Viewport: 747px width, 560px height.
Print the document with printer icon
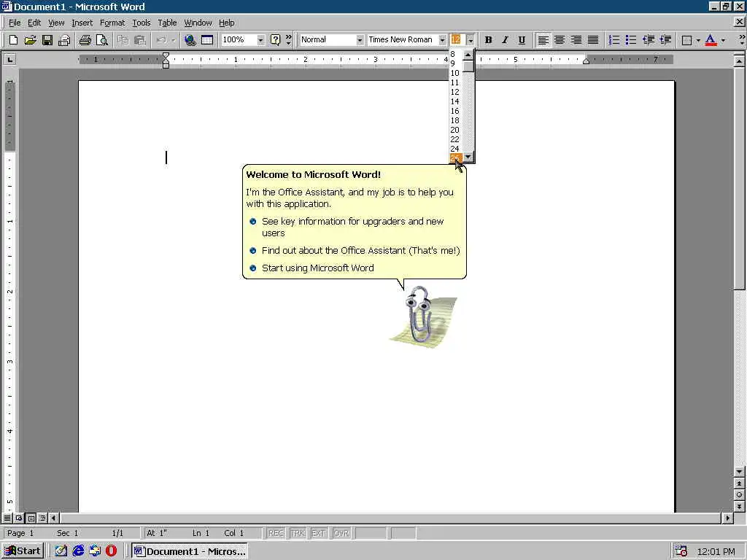[85, 40]
